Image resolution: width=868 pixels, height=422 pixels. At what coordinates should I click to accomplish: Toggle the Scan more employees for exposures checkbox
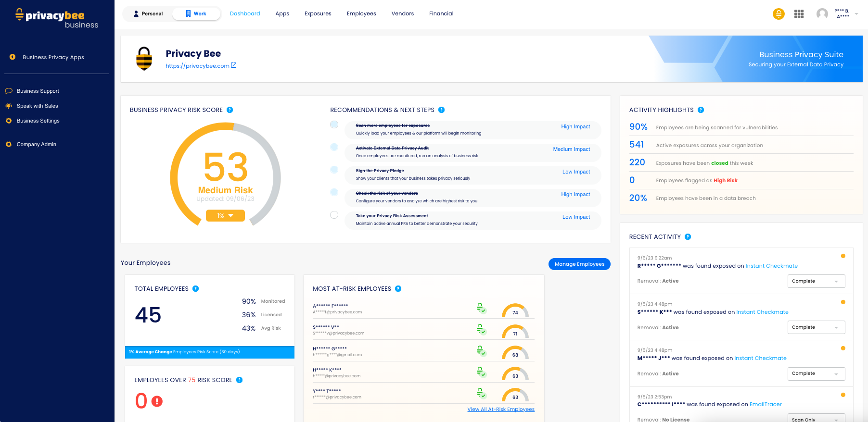click(334, 125)
